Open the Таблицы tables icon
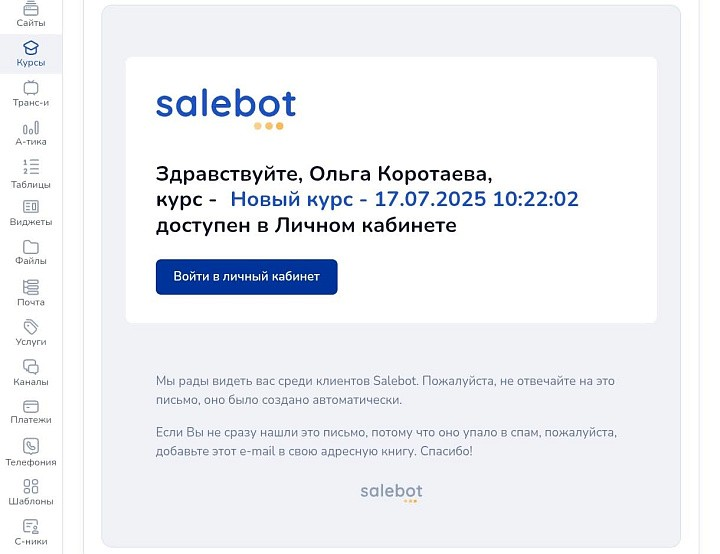720x554 pixels. click(x=30, y=167)
